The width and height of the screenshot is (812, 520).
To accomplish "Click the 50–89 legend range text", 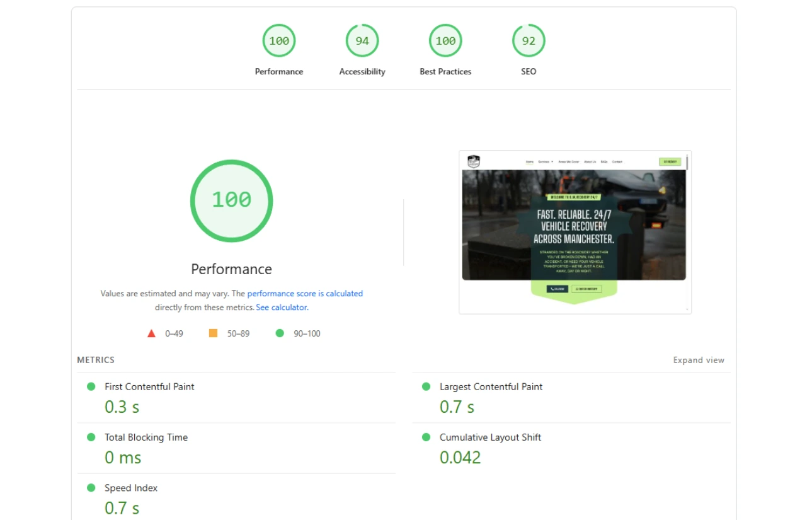I will [238, 333].
